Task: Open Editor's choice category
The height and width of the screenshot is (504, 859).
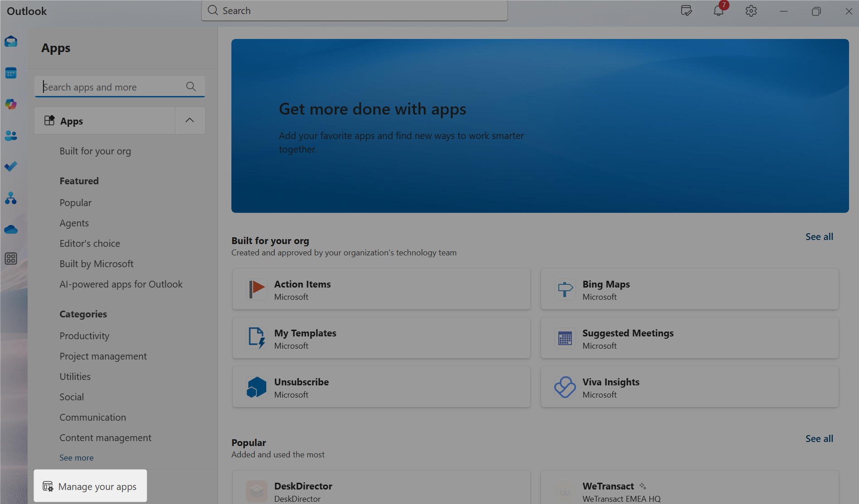Action: 90,244
